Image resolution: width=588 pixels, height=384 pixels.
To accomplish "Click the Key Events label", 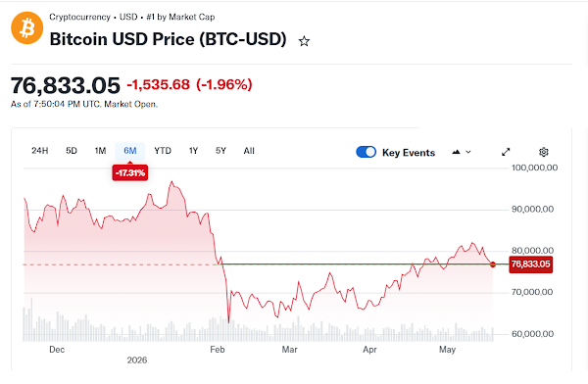I will (409, 153).
